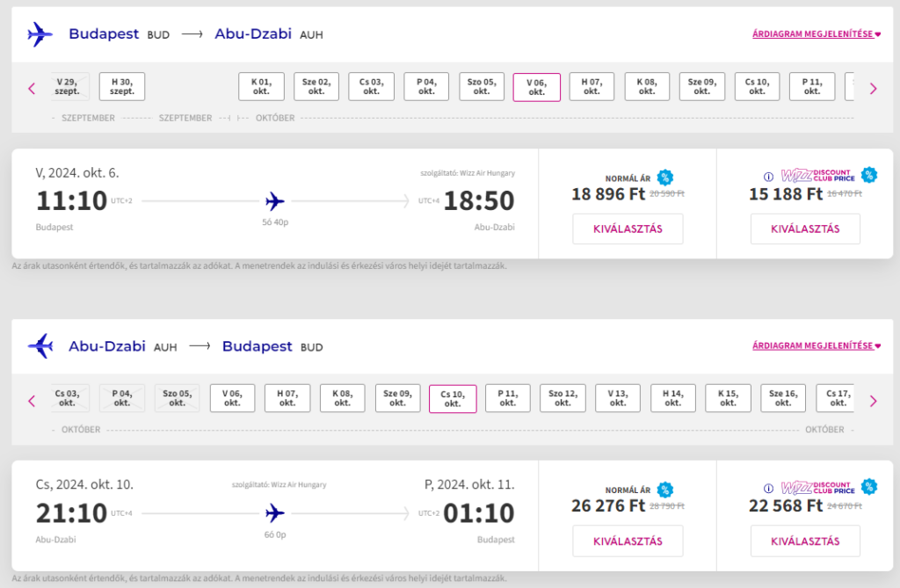The width and height of the screenshot is (900, 588).
Task: Show later outbound dates with right arrow
Action: pos(873,88)
